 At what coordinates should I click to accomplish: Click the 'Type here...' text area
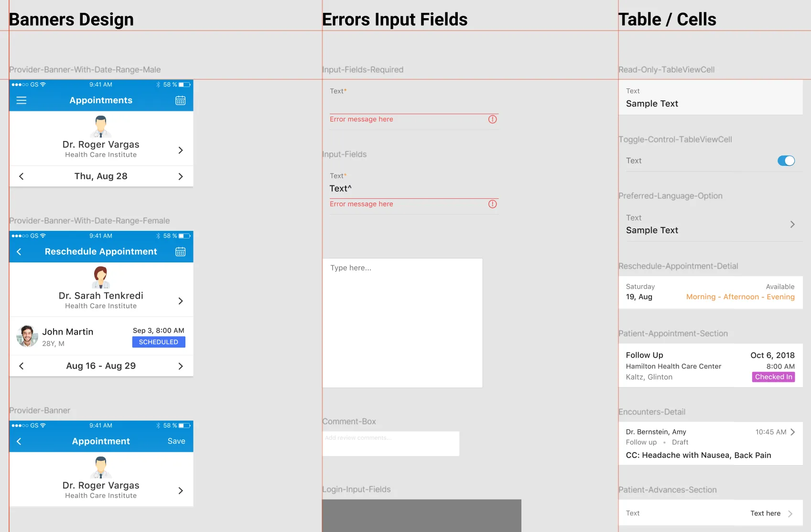click(x=402, y=323)
